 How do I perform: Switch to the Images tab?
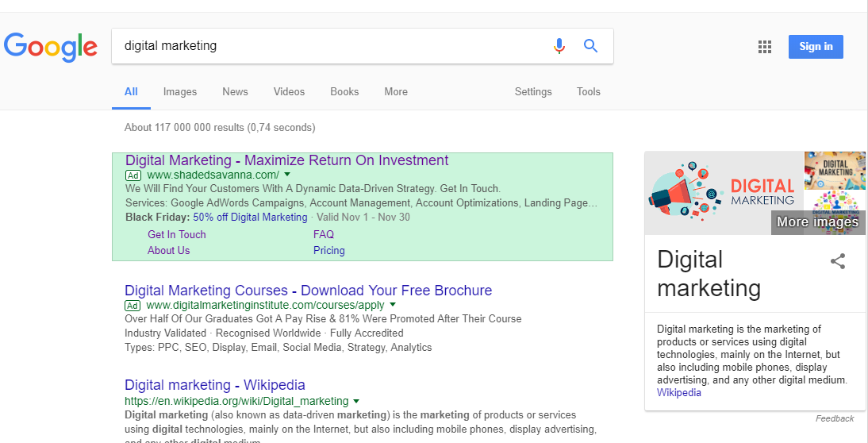coord(180,92)
